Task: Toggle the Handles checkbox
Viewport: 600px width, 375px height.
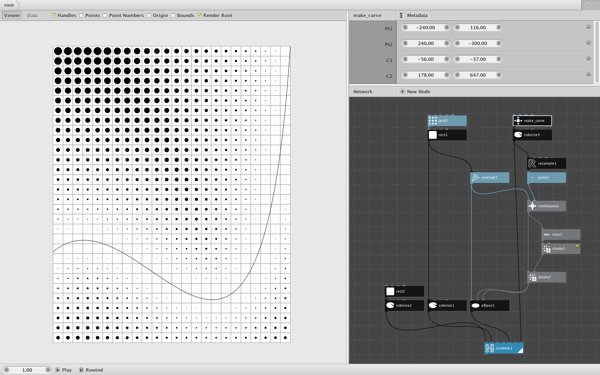Action: pyautogui.click(x=53, y=15)
